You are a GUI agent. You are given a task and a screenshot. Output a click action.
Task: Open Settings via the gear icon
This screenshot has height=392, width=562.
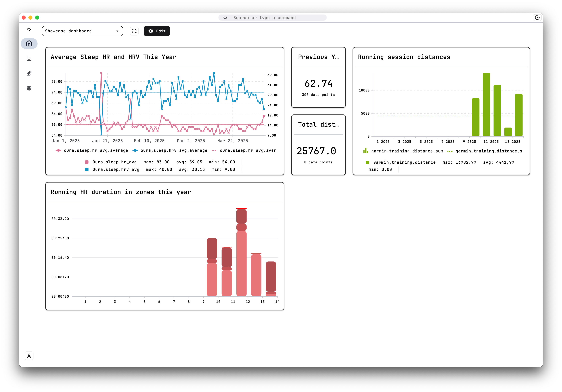(29, 88)
